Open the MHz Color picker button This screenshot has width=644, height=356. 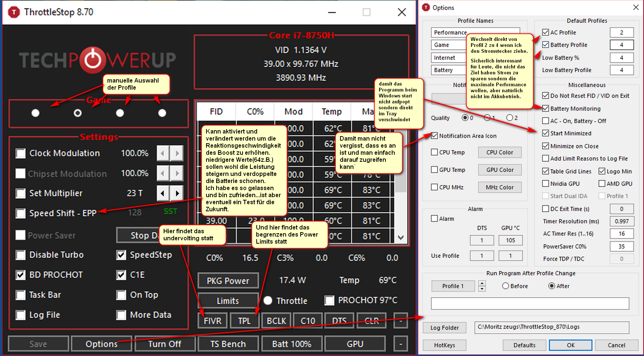pyautogui.click(x=500, y=187)
